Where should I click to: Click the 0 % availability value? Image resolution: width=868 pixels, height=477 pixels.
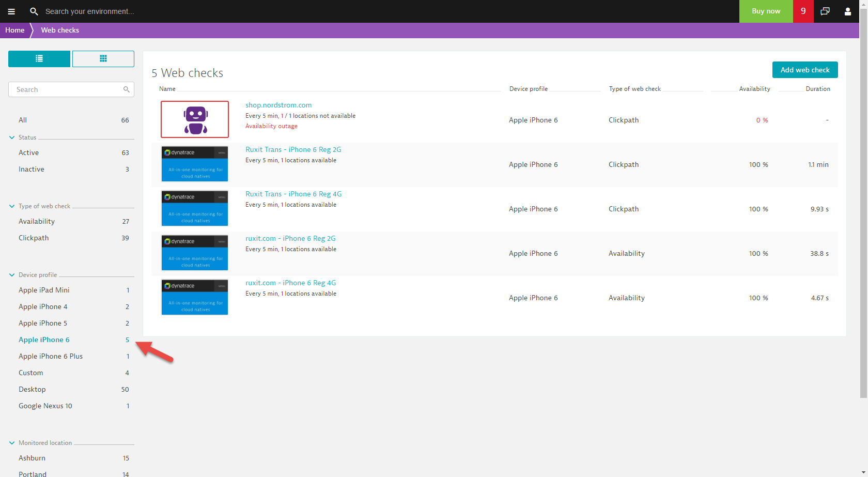(x=762, y=120)
